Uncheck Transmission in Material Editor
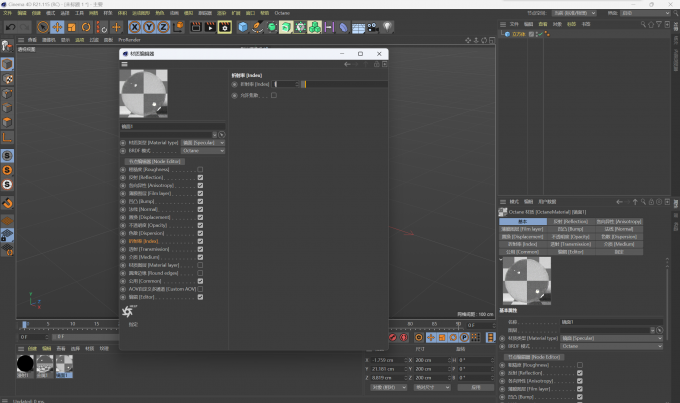 200,249
